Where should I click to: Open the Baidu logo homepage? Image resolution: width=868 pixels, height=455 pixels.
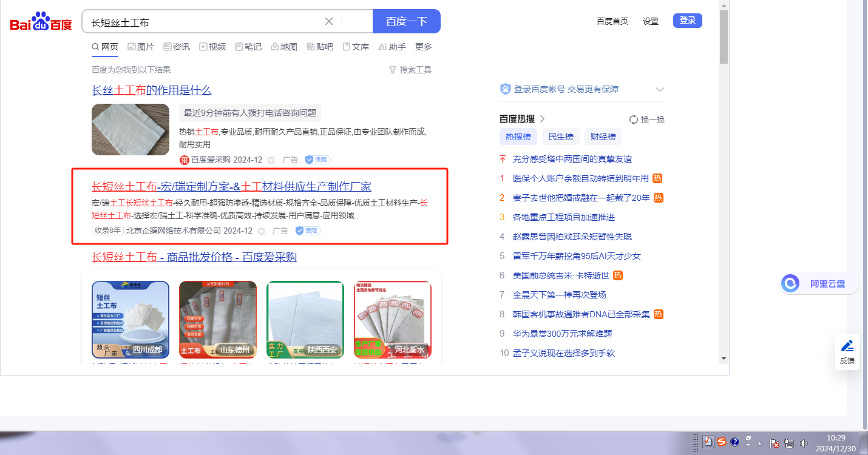coord(41,22)
